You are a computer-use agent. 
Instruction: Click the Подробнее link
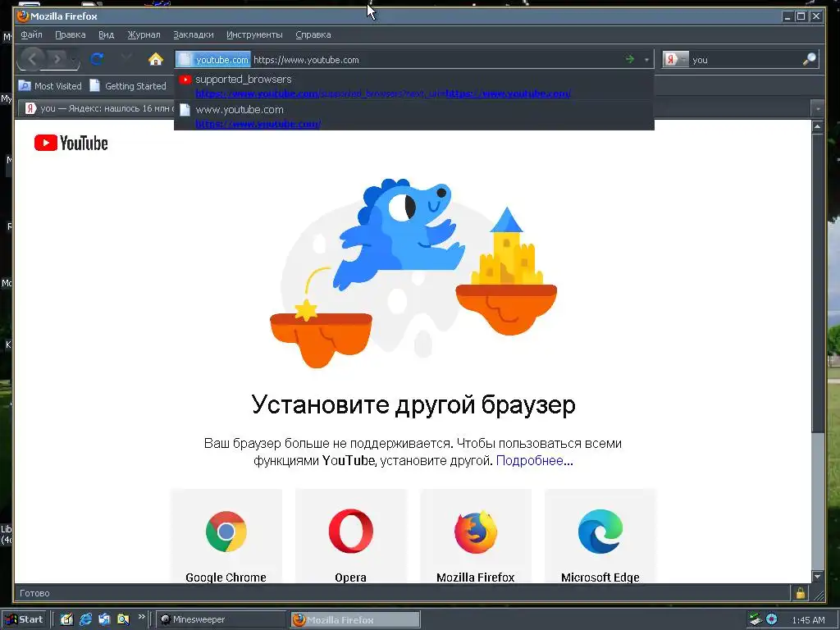[534, 461]
